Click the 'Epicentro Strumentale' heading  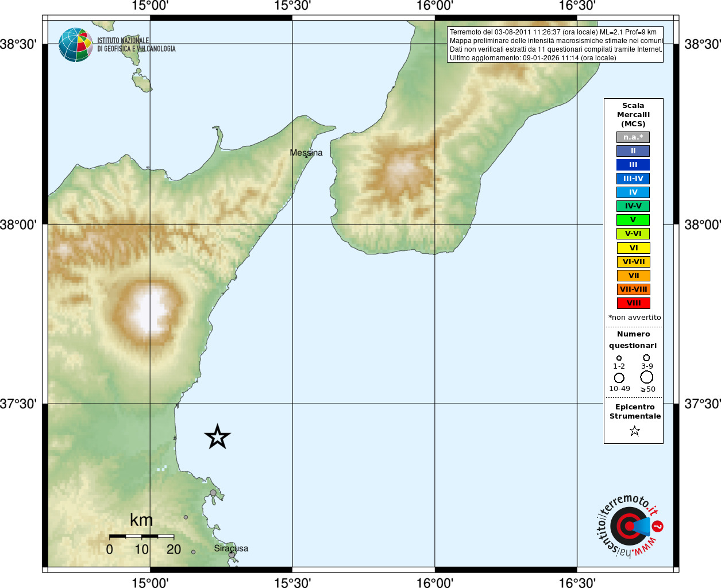click(635, 412)
